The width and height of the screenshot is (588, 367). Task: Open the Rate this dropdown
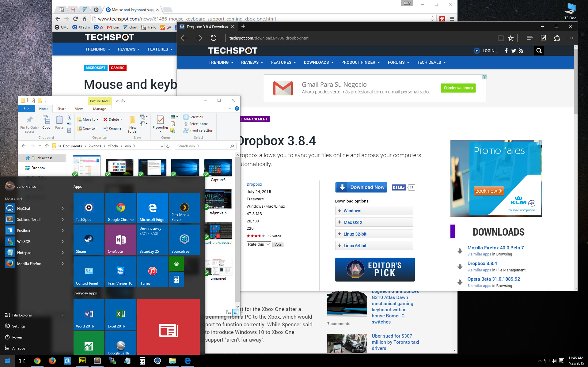point(259,244)
